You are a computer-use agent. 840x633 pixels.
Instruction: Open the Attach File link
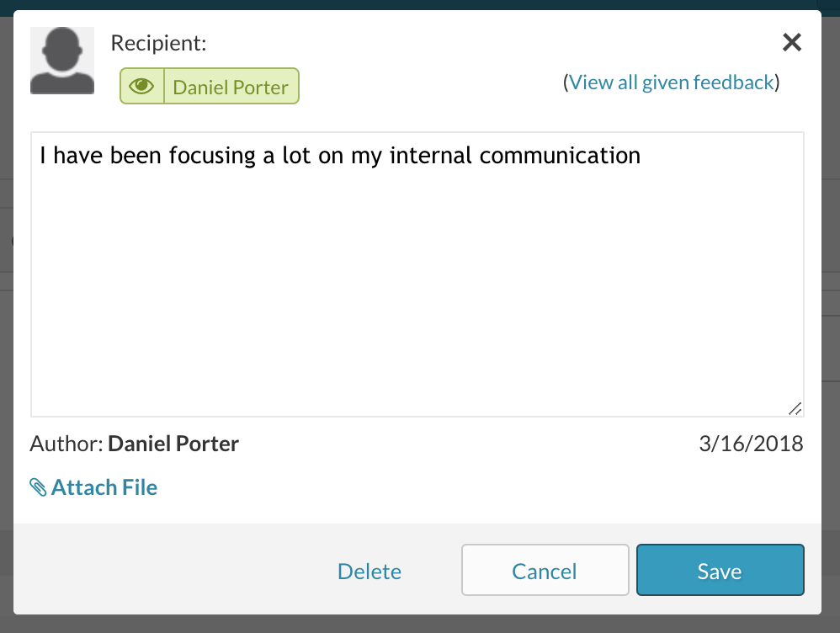point(104,487)
